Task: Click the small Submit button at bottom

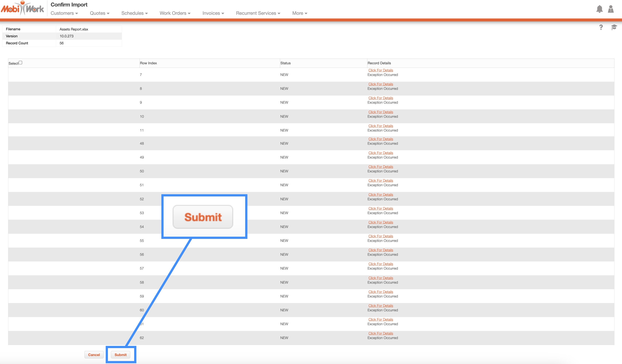Action: (120, 355)
